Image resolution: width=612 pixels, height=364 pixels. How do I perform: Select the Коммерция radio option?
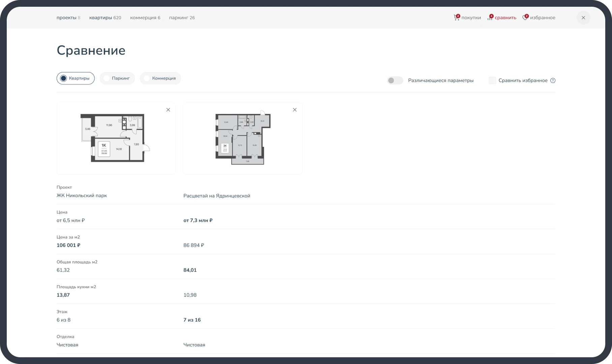point(147,78)
